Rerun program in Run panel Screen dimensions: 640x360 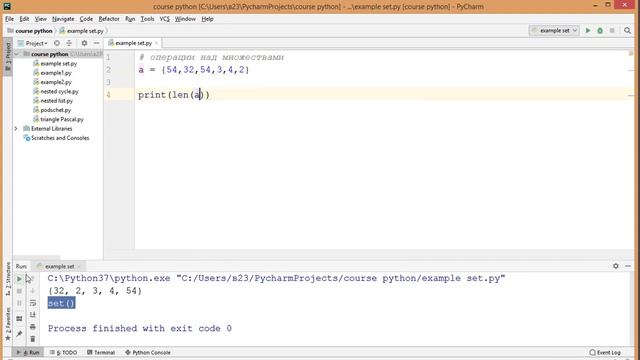coord(19,279)
